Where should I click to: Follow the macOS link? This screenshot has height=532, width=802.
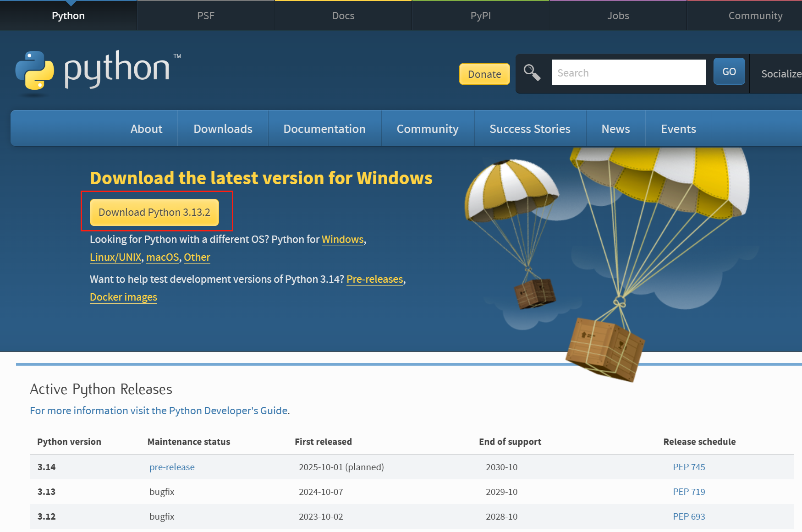(x=163, y=257)
